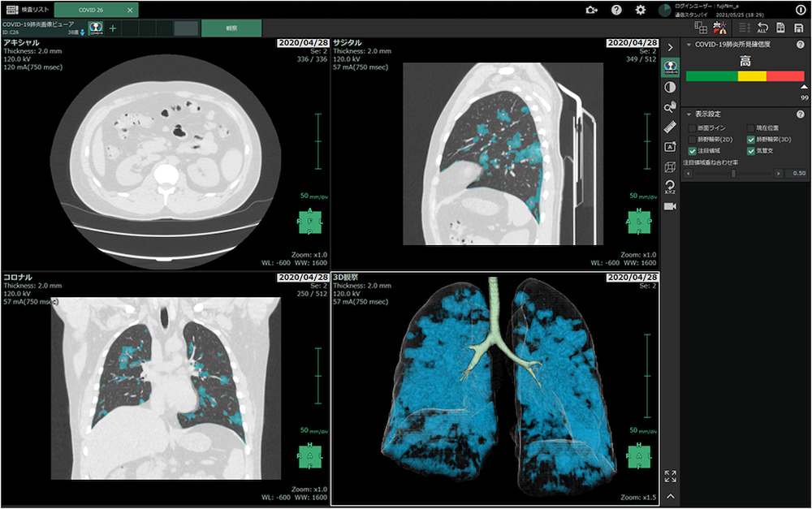
Task: Uncheck the 注目領域 checkbox
Action: point(692,151)
